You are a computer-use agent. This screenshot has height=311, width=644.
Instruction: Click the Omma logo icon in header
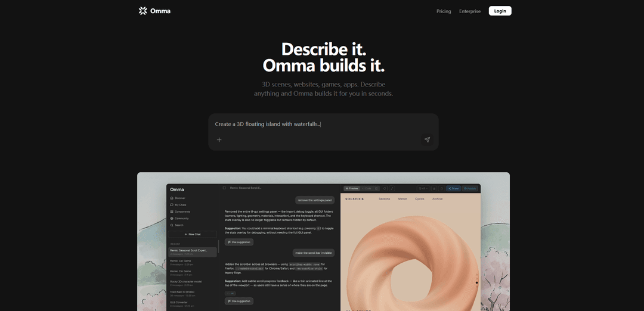(x=143, y=11)
